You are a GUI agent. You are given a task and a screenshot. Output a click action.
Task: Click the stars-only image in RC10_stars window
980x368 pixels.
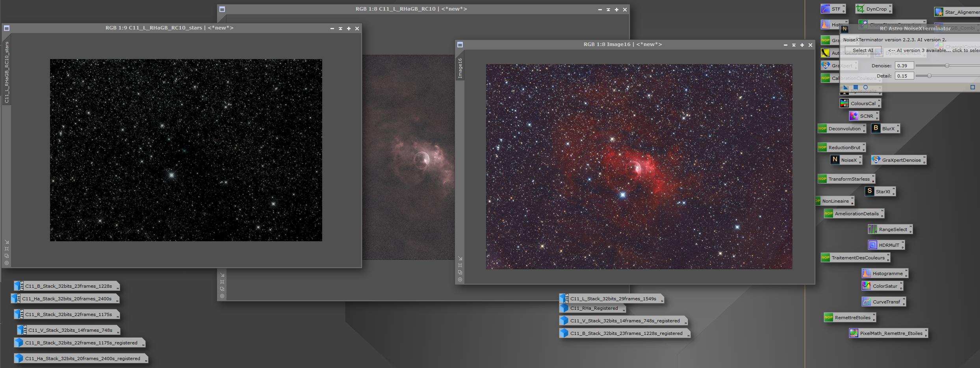[x=186, y=150]
